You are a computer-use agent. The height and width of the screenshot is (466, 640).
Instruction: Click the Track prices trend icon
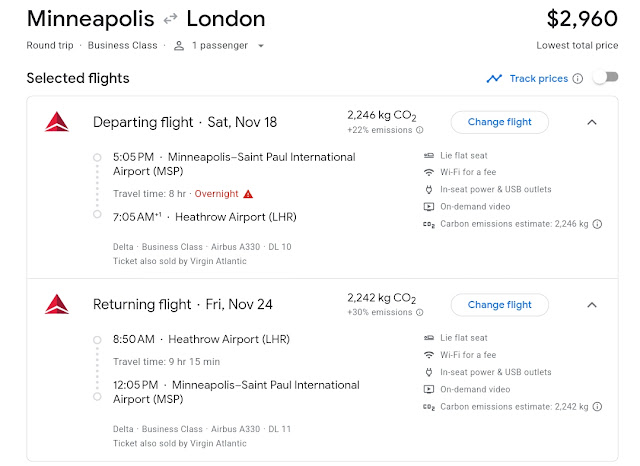pyautogui.click(x=494, y=78)
